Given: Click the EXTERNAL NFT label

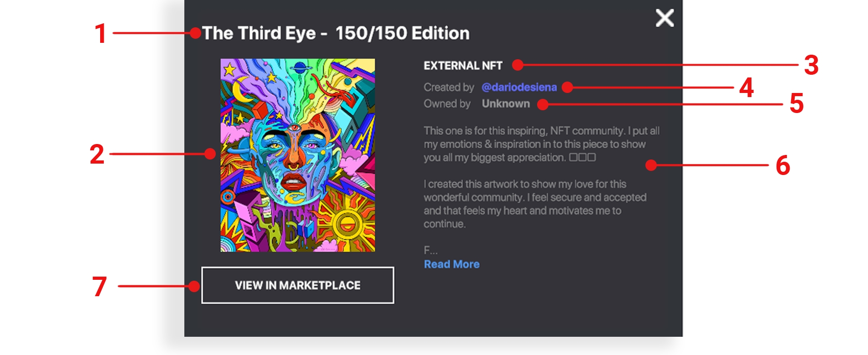Looking at the screenshot, I should point(463,66).
